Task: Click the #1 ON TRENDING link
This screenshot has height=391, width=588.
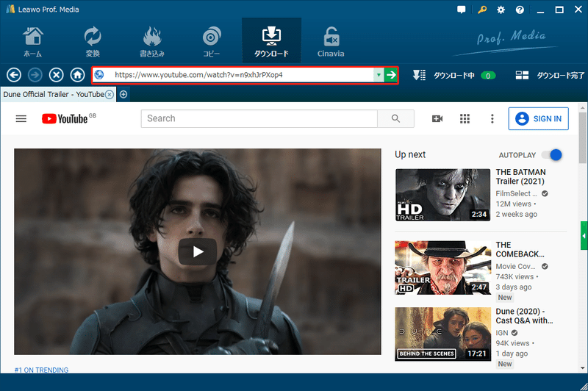Action: (41, 370)
